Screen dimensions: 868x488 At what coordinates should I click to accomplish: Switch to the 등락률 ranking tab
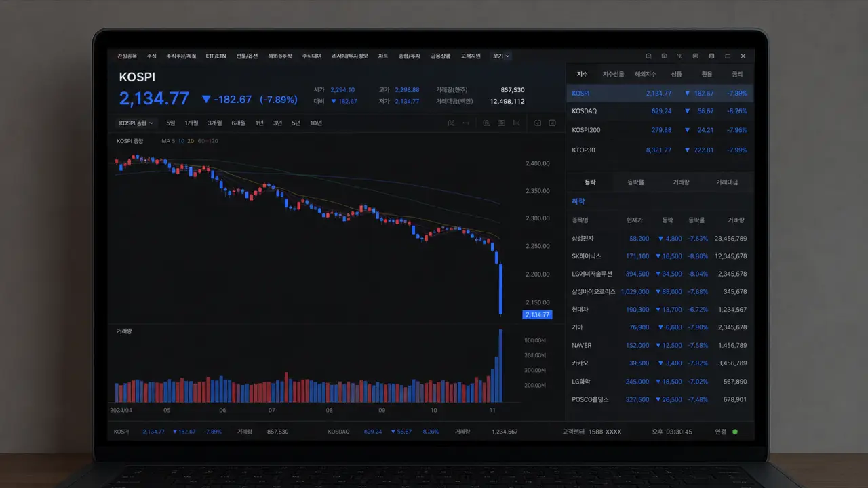[x=636, y=182]
